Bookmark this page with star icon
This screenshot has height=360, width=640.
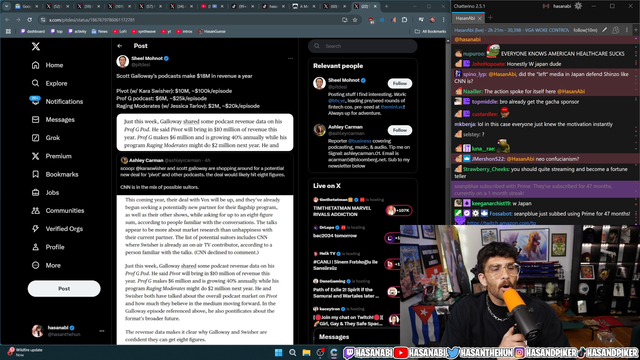tap(355, 20)
